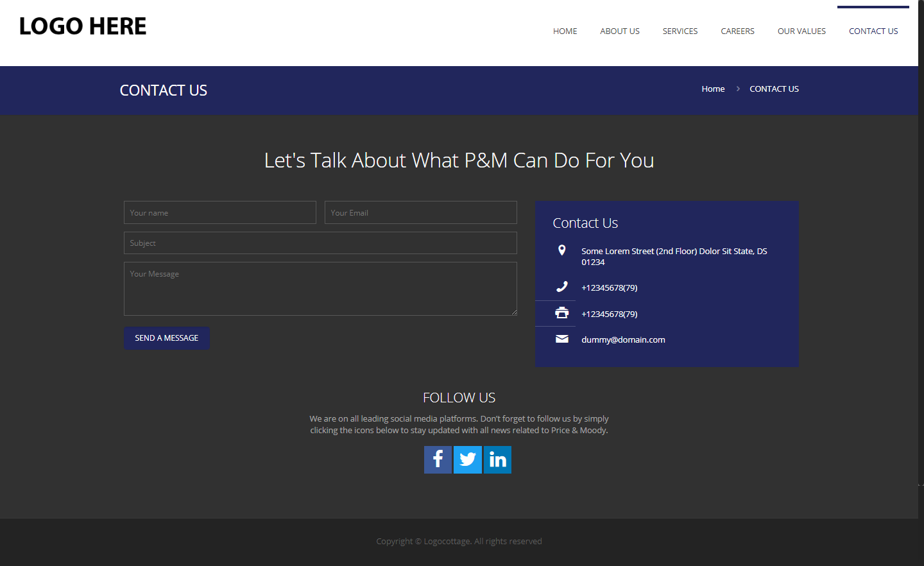Screen dimensions: 924x566
Task: Click into the Subject field
Action: [x=320, y=243]
